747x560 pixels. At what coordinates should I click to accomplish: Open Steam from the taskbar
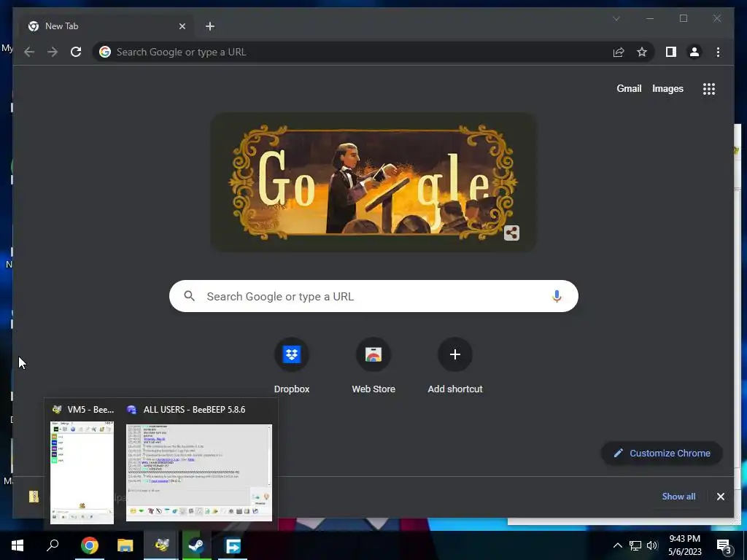(x=196, y=545)
